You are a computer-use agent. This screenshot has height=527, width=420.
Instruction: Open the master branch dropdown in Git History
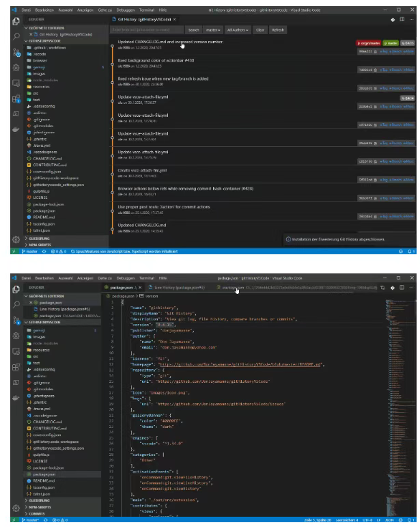[x=213, y=30]
